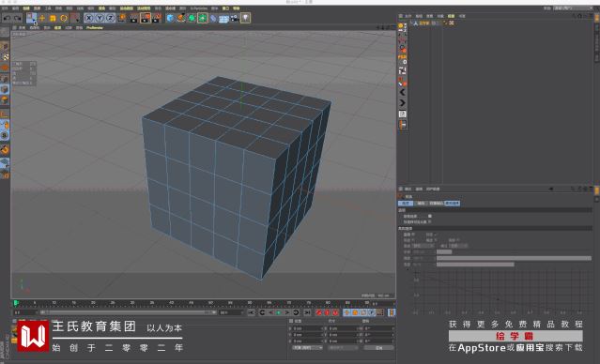Click the Light bulb icon
The height and width of the screenshot is (364, 600).
click(x=245, y=18)
